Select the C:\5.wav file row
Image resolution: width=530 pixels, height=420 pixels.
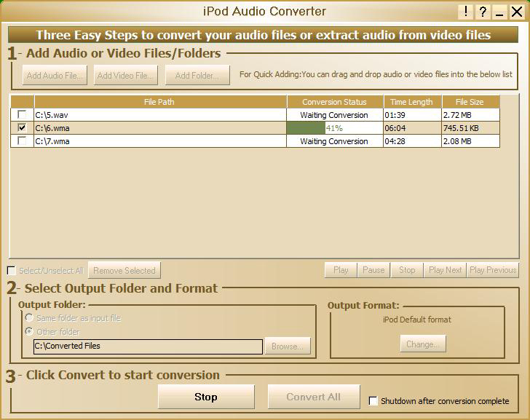tap(256, 115)
